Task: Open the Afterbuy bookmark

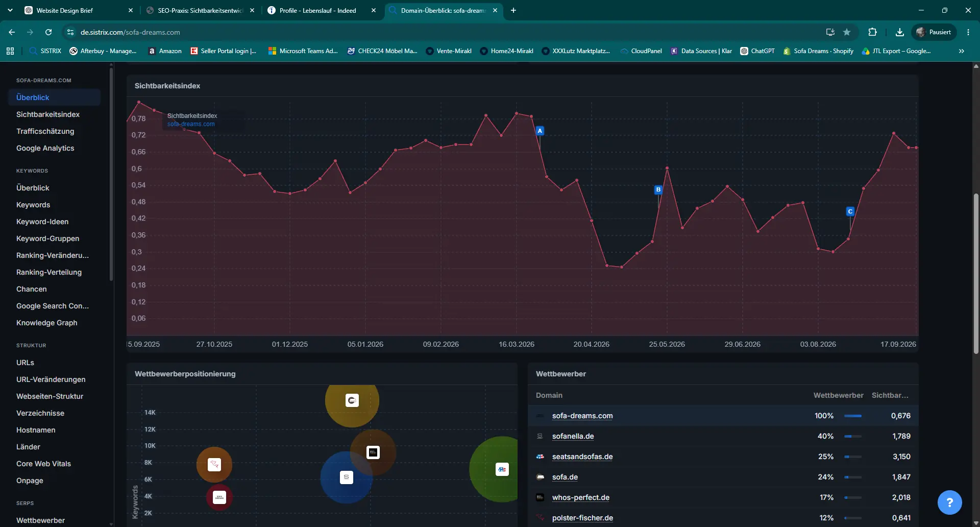Action: [x=103, y=51]
